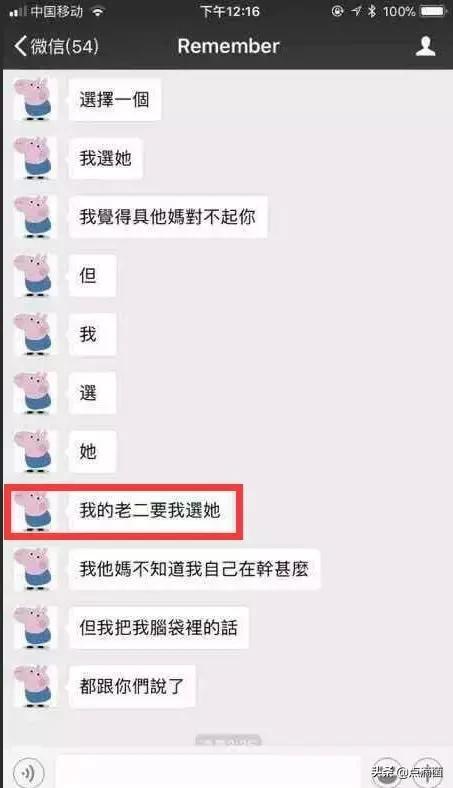The image size is (453, 788).
Task: Tap avatar beside 選擇一個 message
Action: coord(34,99)
